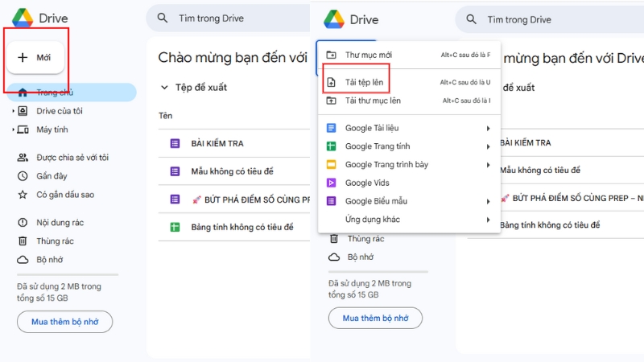
Task: Click the green icon beside Bảng tính không có tiêu đề
Action: tap(175, 228)
